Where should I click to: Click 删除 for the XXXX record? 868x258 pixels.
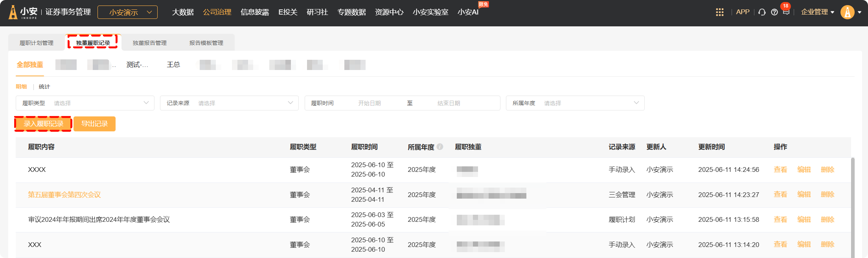coord(828,170)
